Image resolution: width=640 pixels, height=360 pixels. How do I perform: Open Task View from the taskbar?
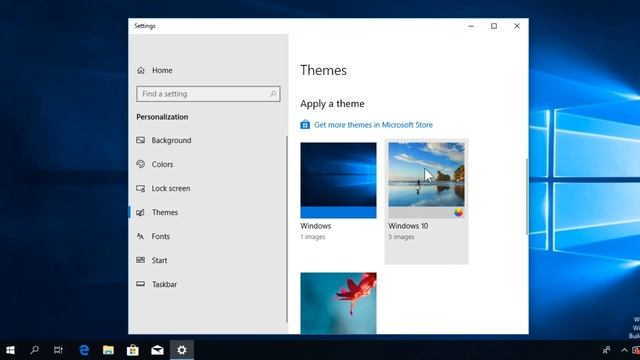pyautogui.click(x=58, y=350)
